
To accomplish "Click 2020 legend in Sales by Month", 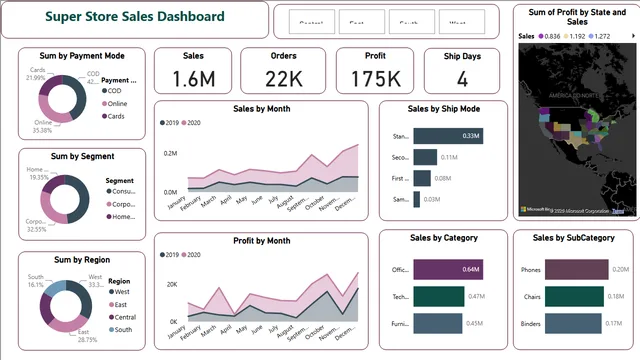I will pyautogui.click(x=191, y=123).
